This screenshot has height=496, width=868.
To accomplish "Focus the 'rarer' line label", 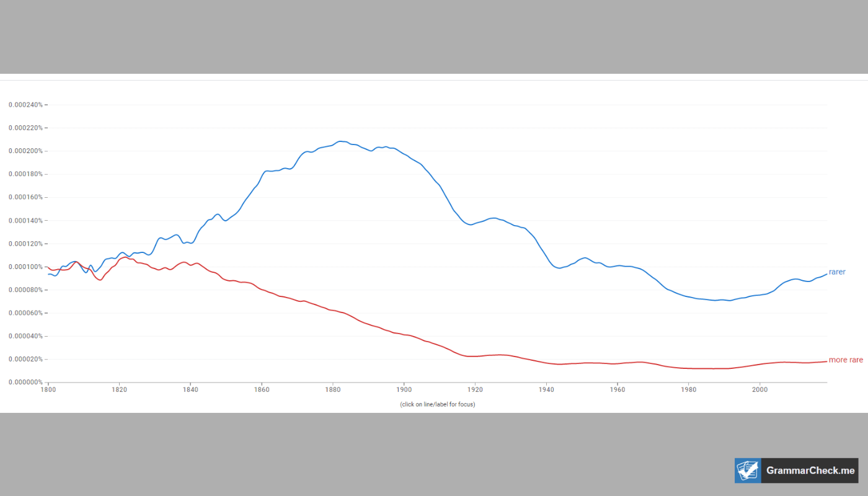I will coord(837,272).
